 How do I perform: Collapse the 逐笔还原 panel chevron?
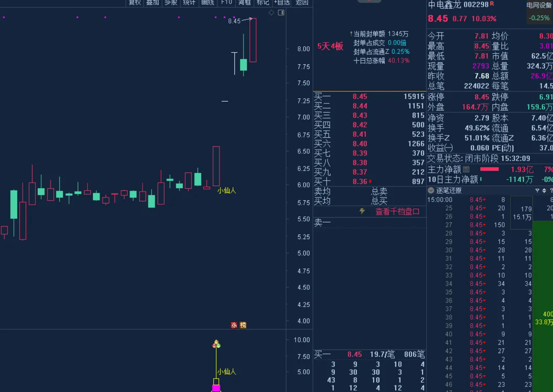tap(431, 190)
